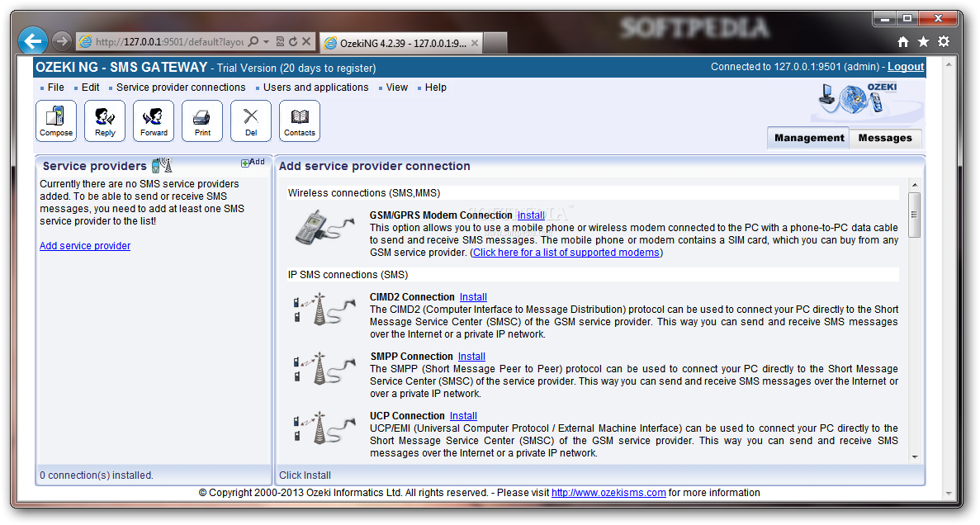Click the Reply toolbar icon

pyautogui.click(x=105, y=121)
